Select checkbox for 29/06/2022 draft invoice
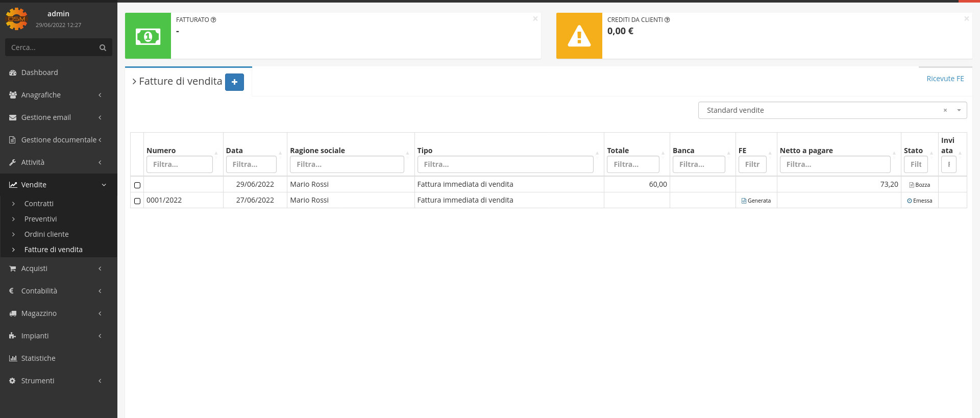Viewport: 980px width, 418px height. click(x=137, y=185)
